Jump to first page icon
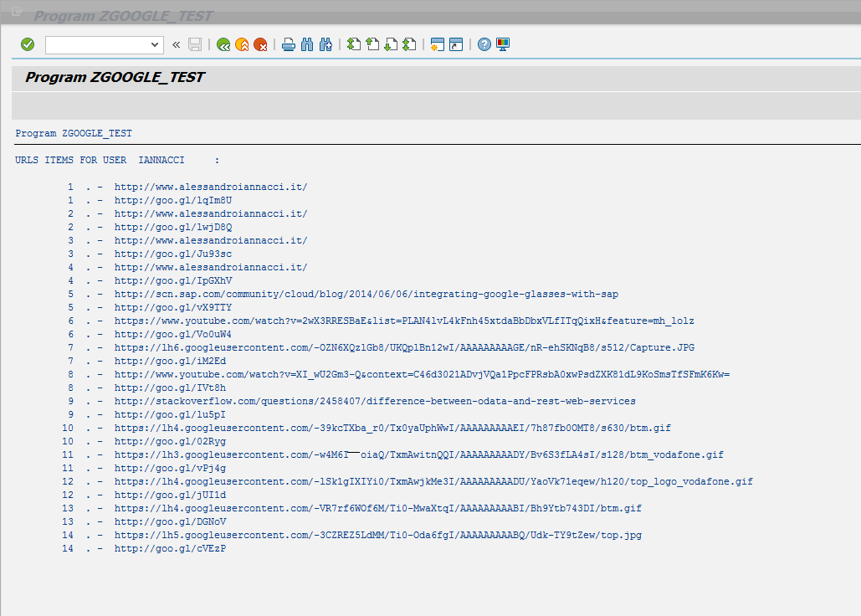Viewport: 861px width, 616px height. pyautogui.click(x=354, y=44)
